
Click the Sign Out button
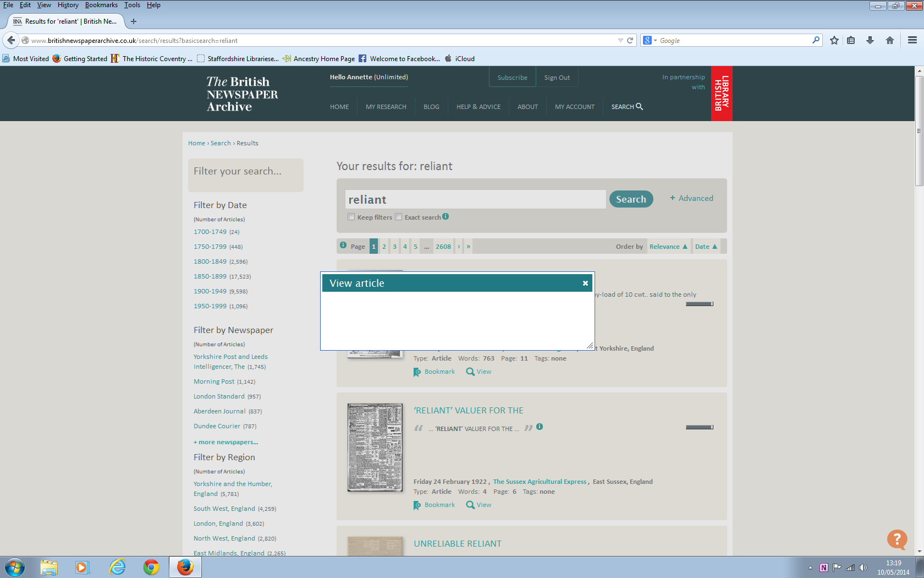557,78
